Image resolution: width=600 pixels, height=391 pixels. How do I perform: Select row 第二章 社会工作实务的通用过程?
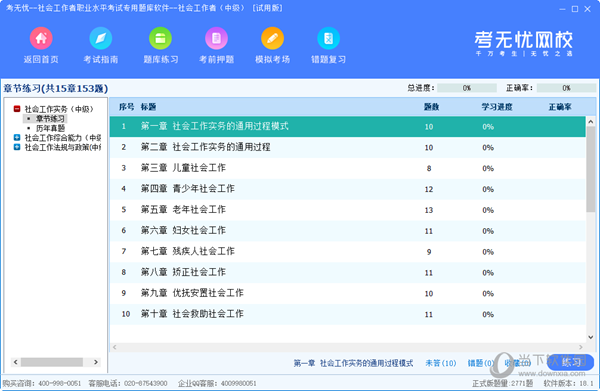click(347, 147)
